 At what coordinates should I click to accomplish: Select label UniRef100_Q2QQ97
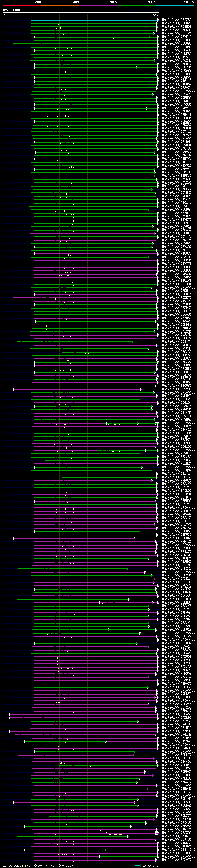[x=177, y=43]
